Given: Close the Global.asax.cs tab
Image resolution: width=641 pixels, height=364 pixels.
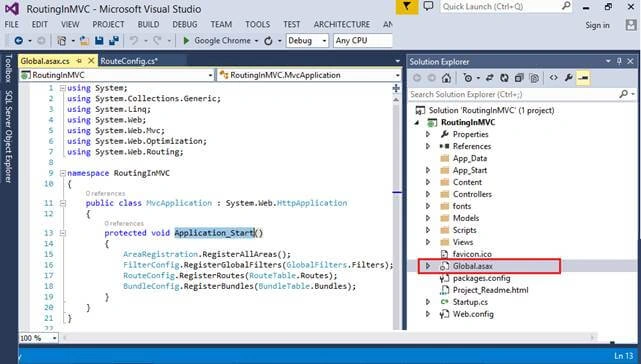Looking at the screenshot, I should [91, 61].
